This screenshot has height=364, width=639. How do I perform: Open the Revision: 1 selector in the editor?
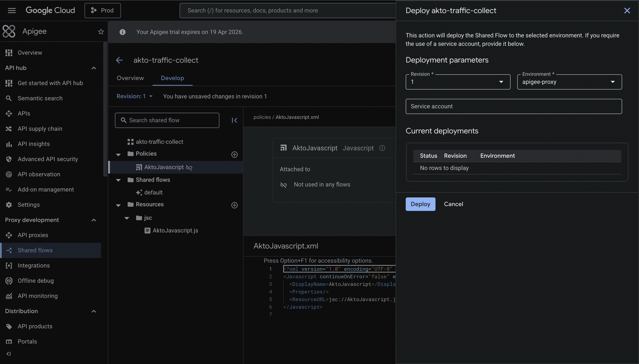pos(134,96)
